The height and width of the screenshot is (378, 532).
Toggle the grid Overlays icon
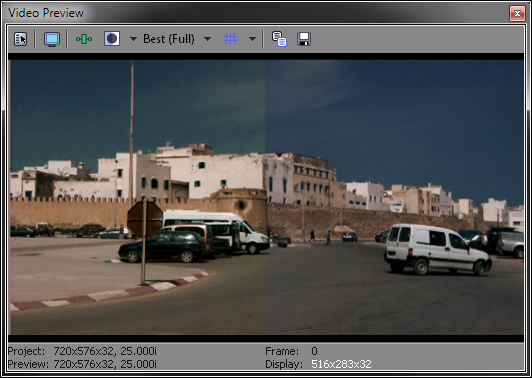click(230, 39)
